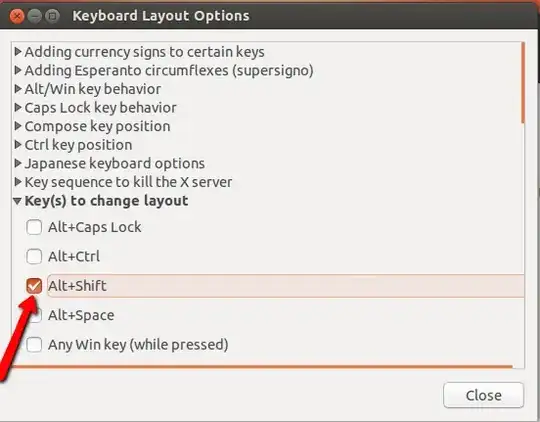Expand Ctrl key position options
Screen dimensions: 540x422
pos(18,145)
